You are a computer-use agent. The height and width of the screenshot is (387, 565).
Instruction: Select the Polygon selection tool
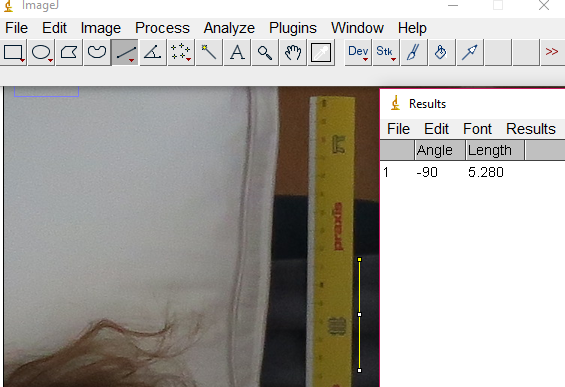[x=69, y=53]
